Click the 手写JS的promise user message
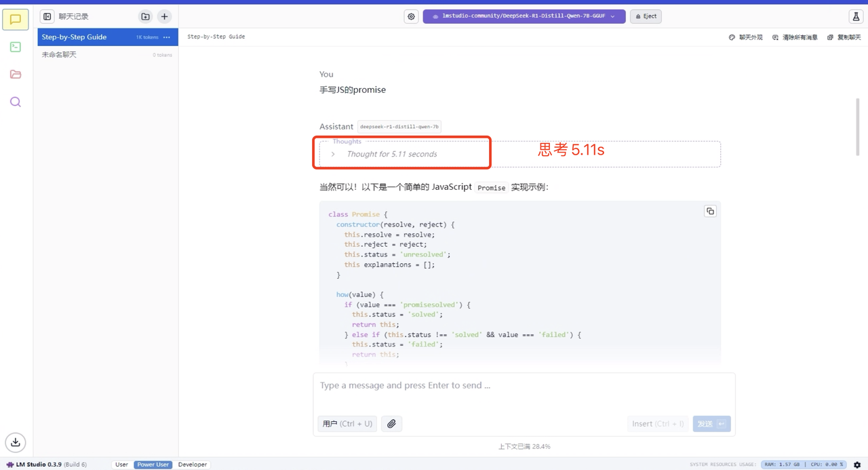The image size is (868, 470). coord(353,90)
